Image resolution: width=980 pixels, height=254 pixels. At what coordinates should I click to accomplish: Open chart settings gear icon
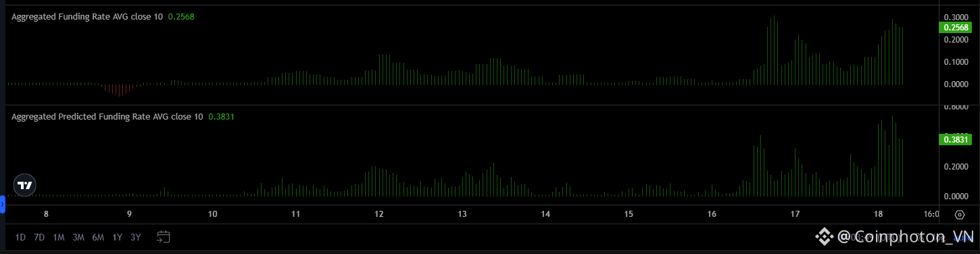pyautogui.click(x=960, y=215)
